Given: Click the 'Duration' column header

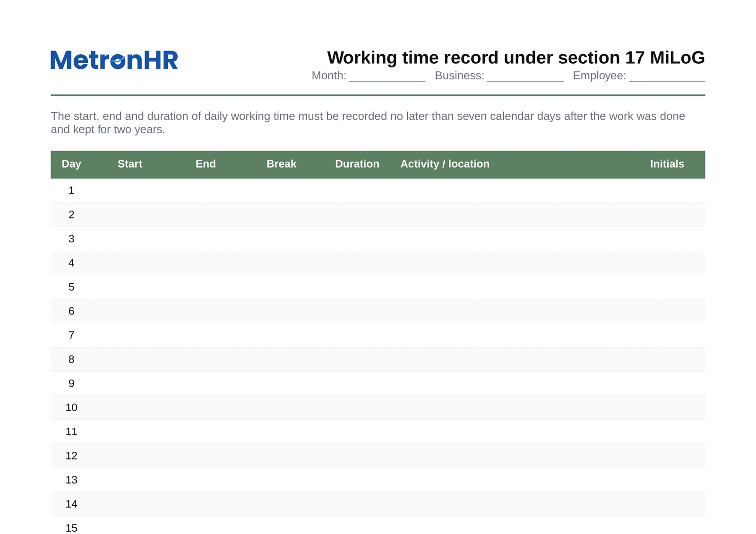Looking at the screenshot, I should pos(357,164).
